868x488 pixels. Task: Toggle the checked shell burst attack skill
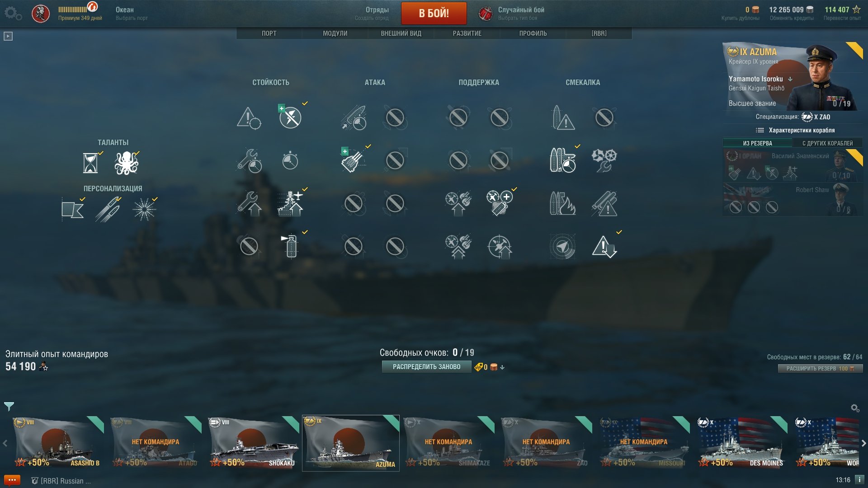(x=353, y=160)
